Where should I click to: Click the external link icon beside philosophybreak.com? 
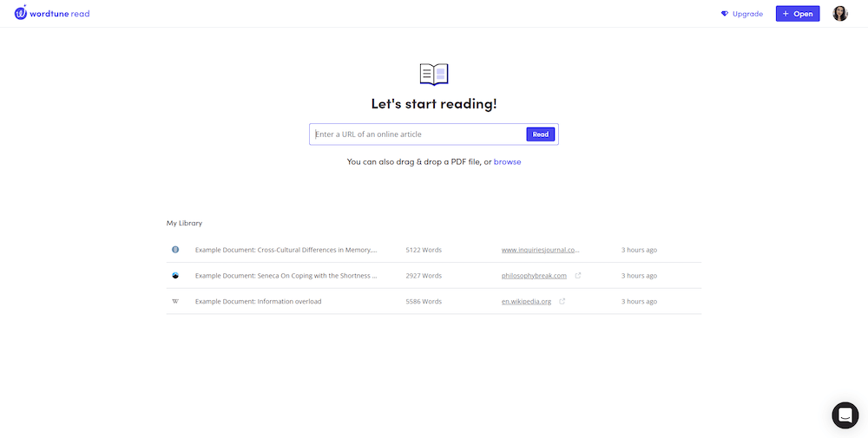pos(578,276)
